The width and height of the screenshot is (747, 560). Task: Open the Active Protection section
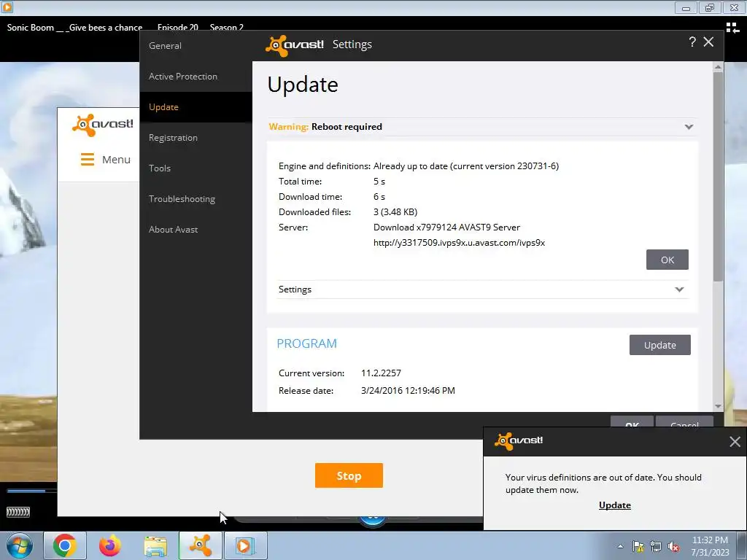coord(183,76)
